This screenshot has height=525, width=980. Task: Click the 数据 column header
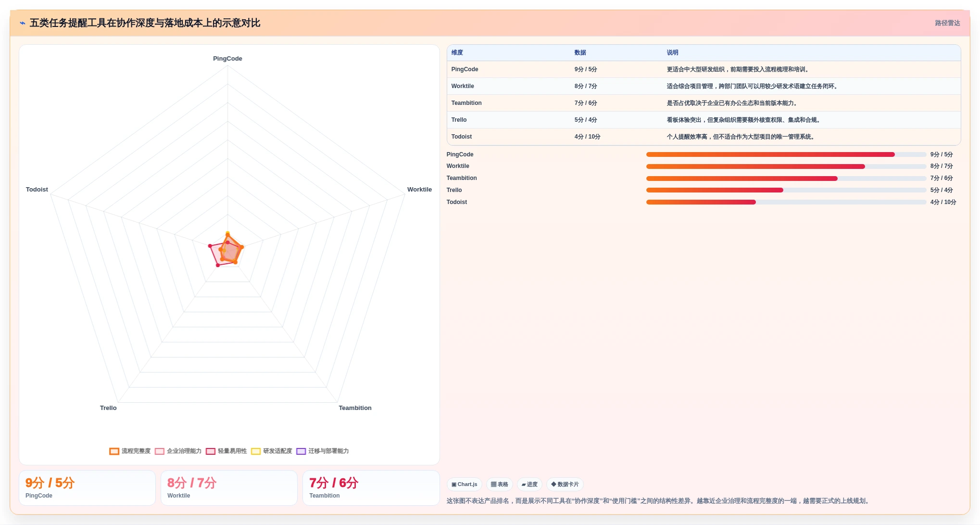pyautogui.click(x=580, y=52)
